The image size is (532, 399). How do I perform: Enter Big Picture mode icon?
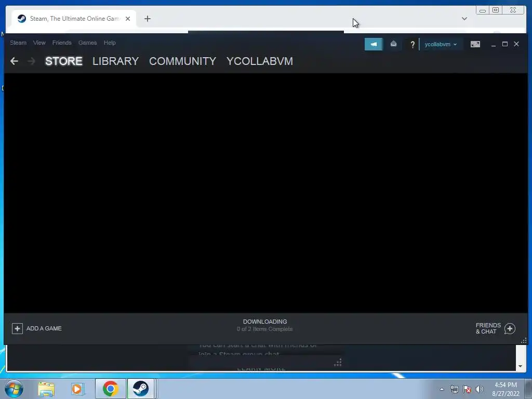475,44
